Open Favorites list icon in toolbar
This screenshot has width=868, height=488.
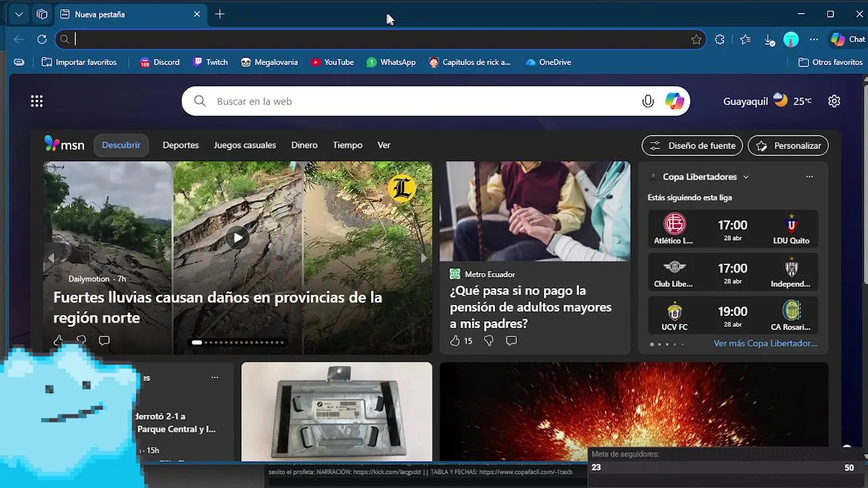pos(745,39)
